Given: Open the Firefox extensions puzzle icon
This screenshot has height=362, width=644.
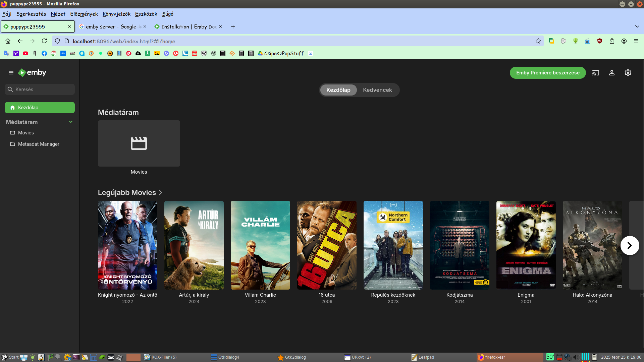Looking at the screenshot, I should pyautogui.click(x=612, y=41).
